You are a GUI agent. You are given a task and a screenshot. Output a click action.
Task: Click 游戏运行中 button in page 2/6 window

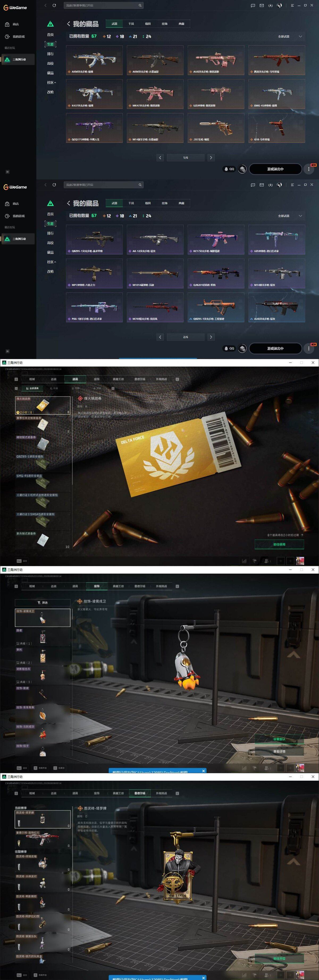click(x=275, y=348)
